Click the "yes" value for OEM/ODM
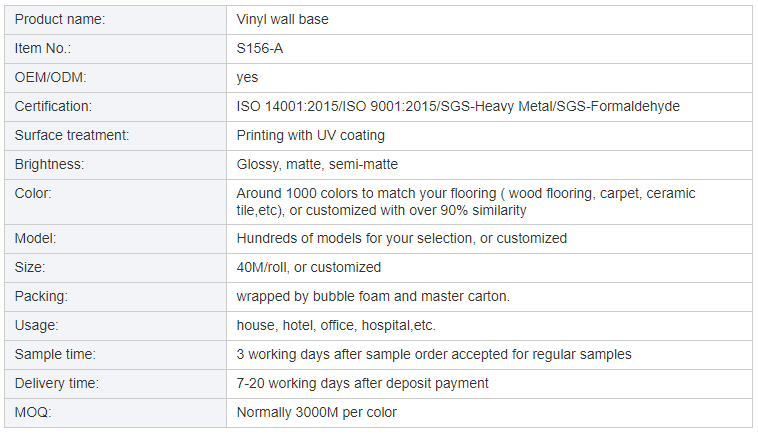Image resolution: width=758 pixels, height=434 pixels. tap(247, 77)
